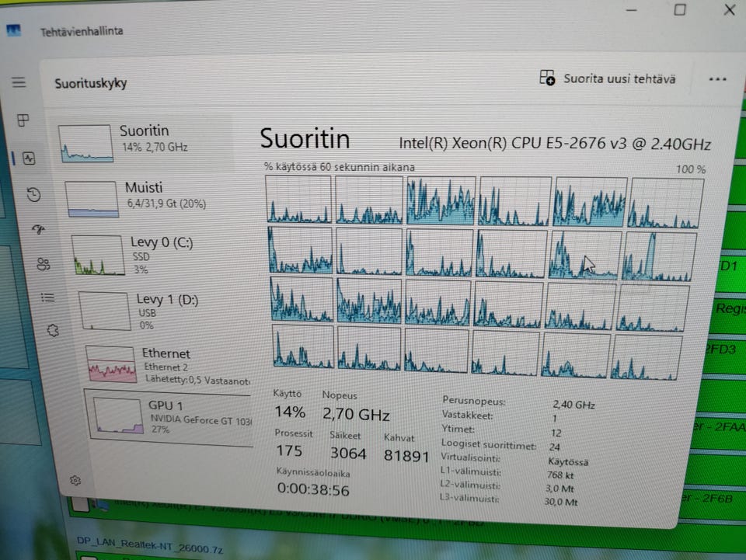The image size is (746, 560).
Task: Open Task Manager settings gear icon
Action: point(75,481)
